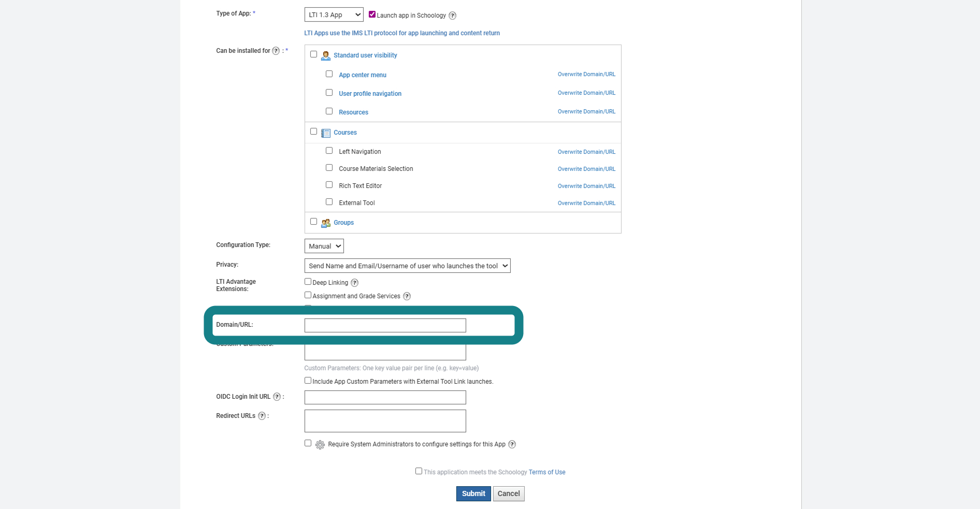Click OIDC Login Init URL help icon

click(277, 397)
